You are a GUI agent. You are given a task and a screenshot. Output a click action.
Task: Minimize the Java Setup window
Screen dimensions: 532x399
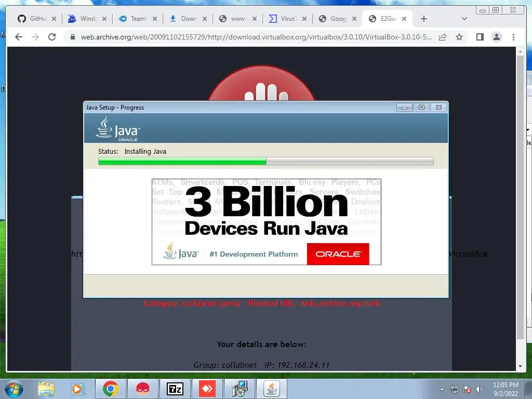click(x=404, y=108)
